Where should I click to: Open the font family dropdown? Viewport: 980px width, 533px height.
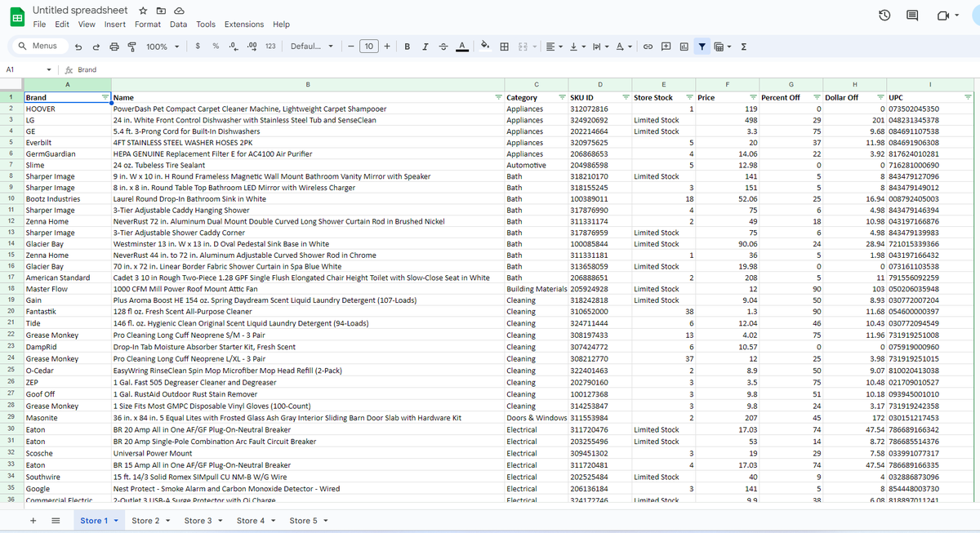312,47
